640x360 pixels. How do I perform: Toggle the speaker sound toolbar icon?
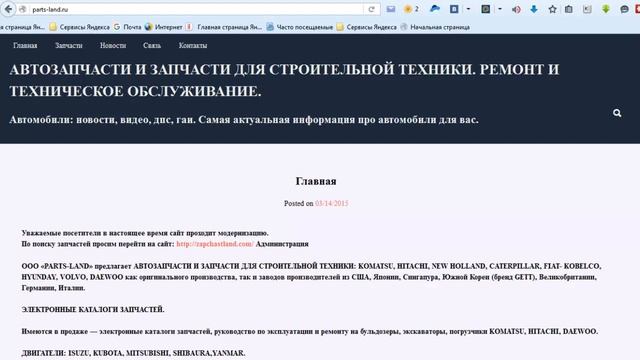pos(516,9)
